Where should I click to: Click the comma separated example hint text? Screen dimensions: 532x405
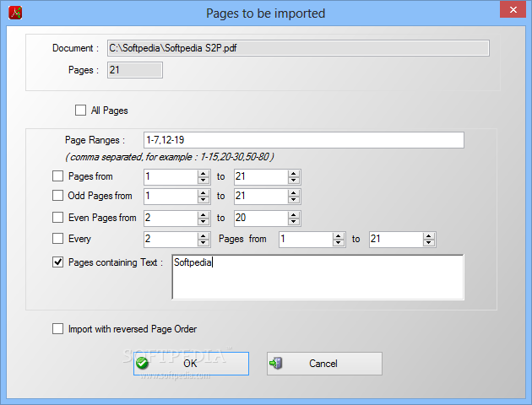coord(170,157)
